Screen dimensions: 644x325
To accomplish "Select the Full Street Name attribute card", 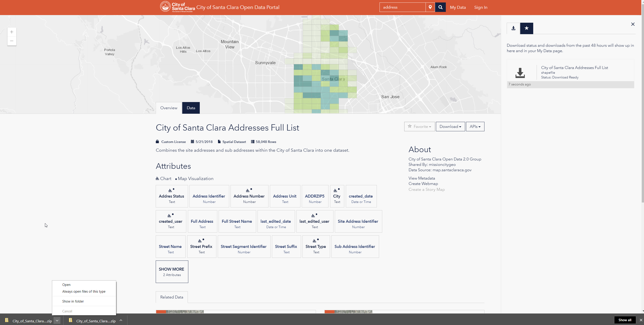I will click(x=237, y=222).
